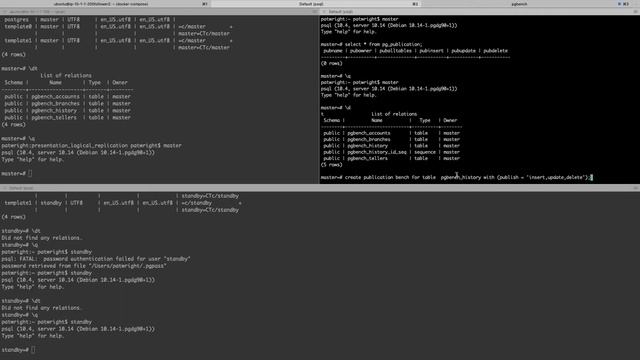Switch to the Default (psql) tab
640x360 pixels.
tap(316, 4)
